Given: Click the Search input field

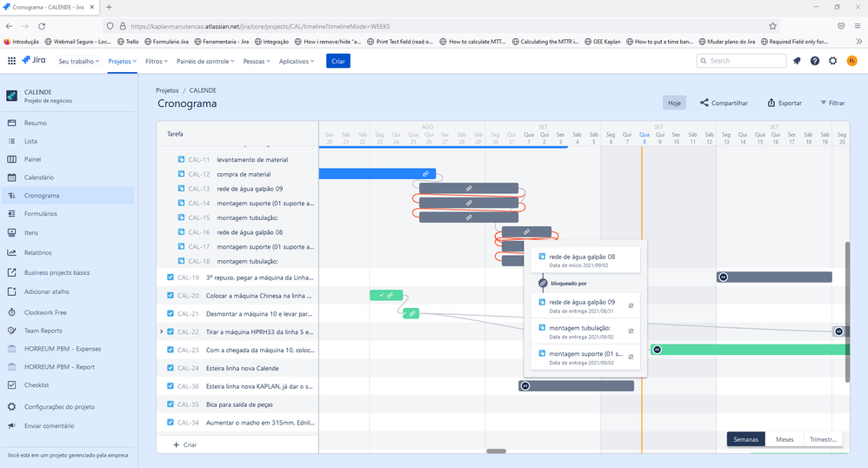Looking at the screenshot, I should click(741, 61).
